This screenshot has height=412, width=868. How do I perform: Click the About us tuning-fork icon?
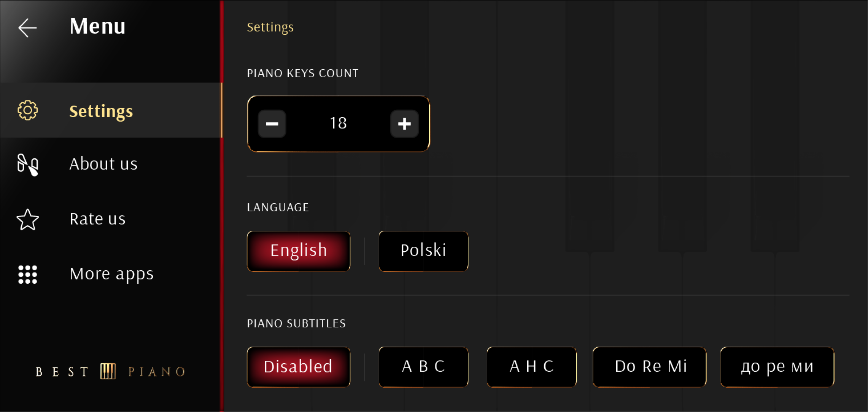(x=28, y=165)
